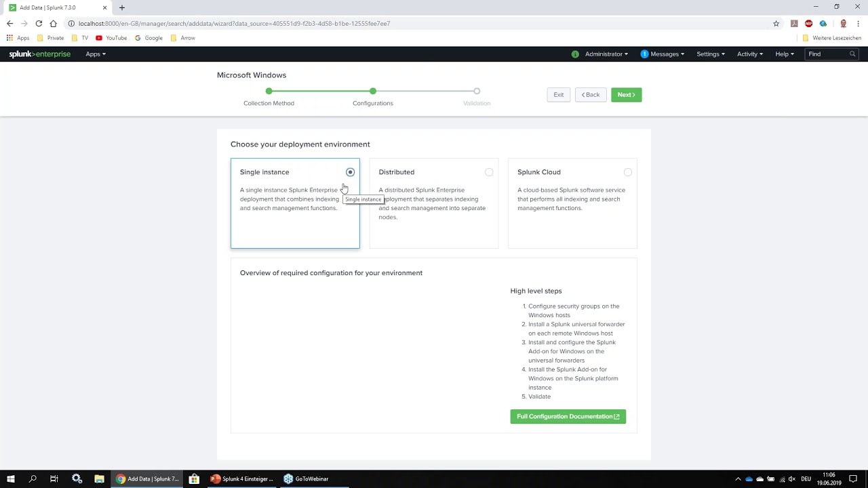Image resolution: width=868 pixels, height=488 pixels.
Task: Bookmark this page with the star icon
Action: [x=776, y=24]
